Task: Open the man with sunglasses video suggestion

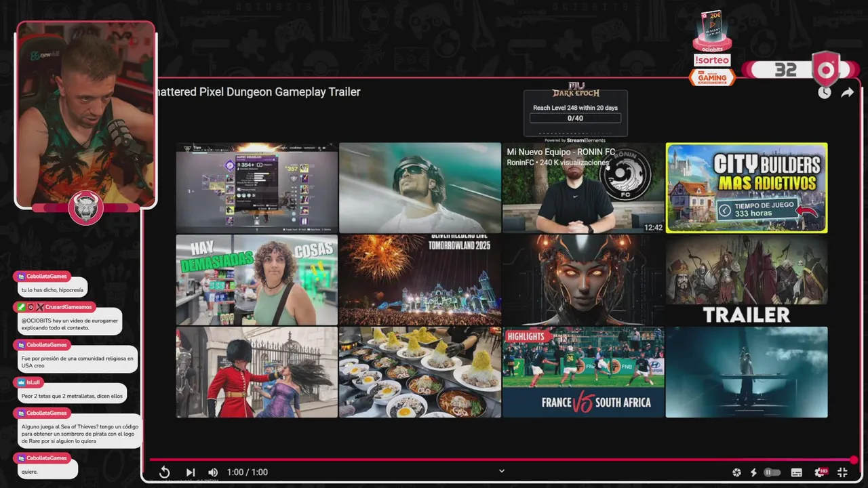Action: (420, 188)
